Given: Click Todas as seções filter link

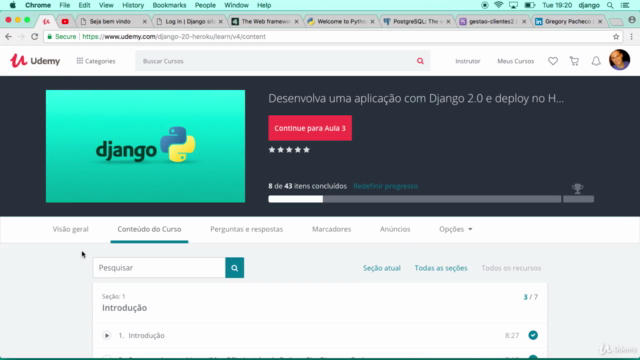Looking at the screenshot, I should pyautogui.click(x=441, y=268).
